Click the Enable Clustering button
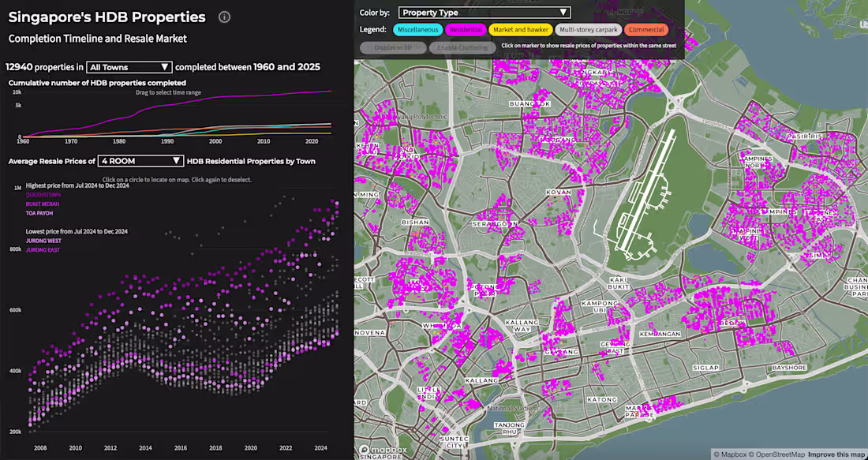This screenshot has width=868, height=460. 463,48
